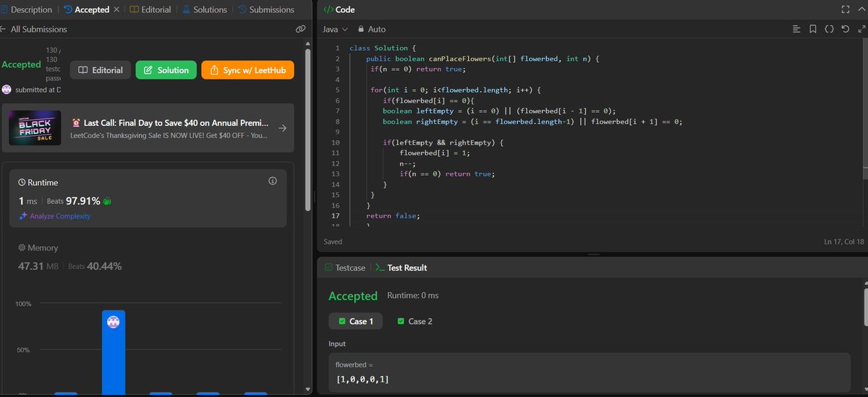Viewport: 868px width, 397px height.
Task: Click Analyze Complexity link
Action: click(x=61, y=216)
